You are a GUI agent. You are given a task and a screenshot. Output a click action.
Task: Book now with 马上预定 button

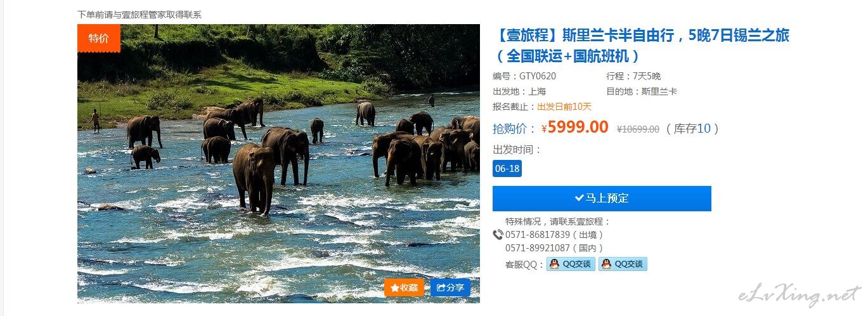point(602,198)
